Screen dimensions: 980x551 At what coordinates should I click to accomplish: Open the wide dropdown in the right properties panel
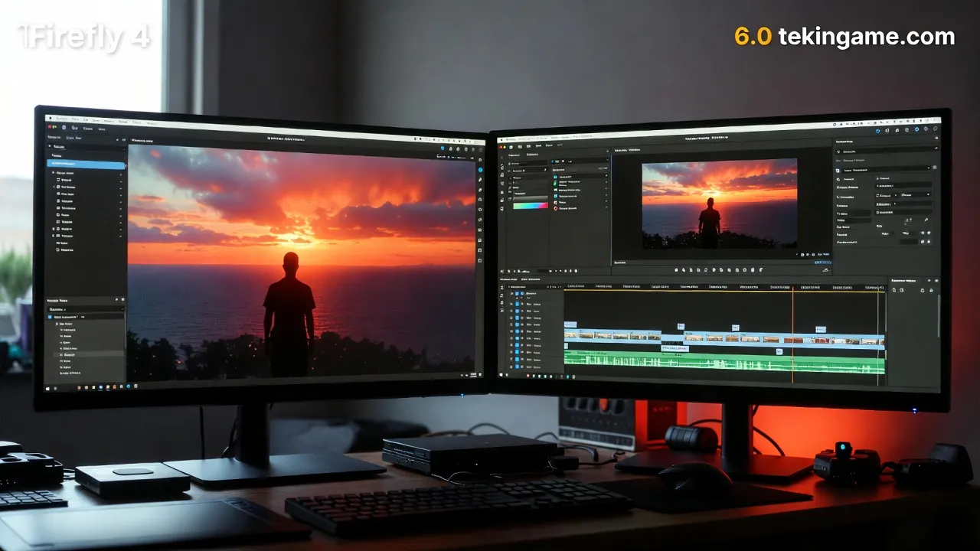click(884, 168)
